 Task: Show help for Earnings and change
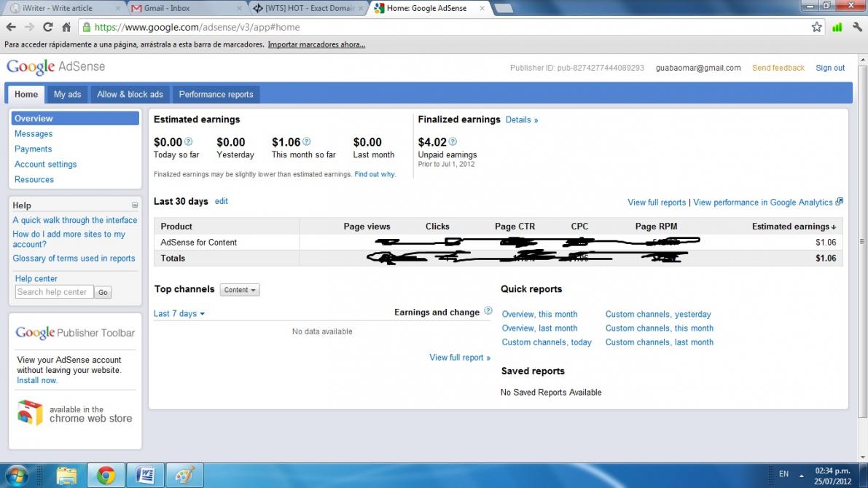pos(488,311)
